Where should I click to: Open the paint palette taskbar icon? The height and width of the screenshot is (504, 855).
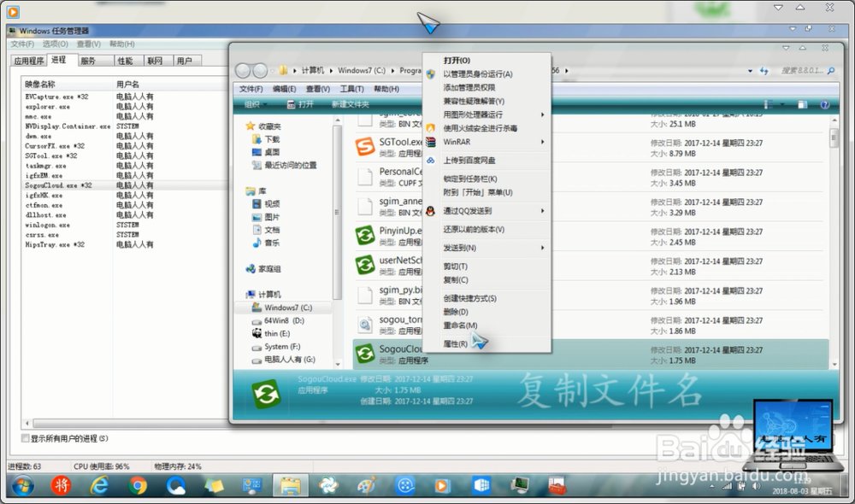(367, 485)
